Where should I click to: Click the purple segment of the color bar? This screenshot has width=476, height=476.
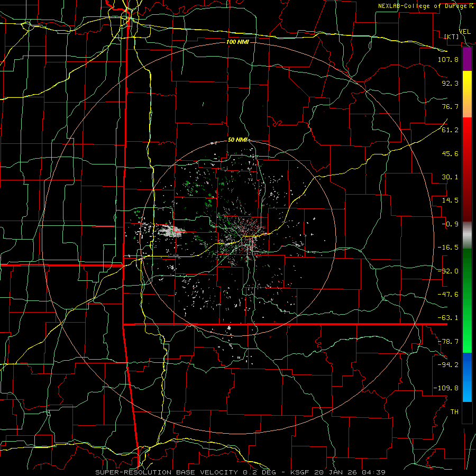[x=467, y=59]
